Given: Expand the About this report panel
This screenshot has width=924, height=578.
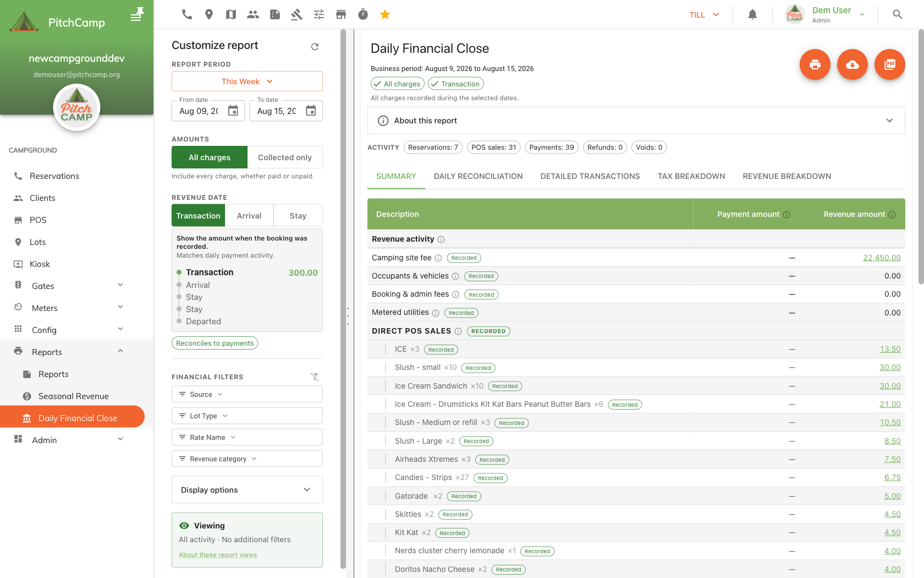Looking at the screenshot, I should click(x=636, y=121).
